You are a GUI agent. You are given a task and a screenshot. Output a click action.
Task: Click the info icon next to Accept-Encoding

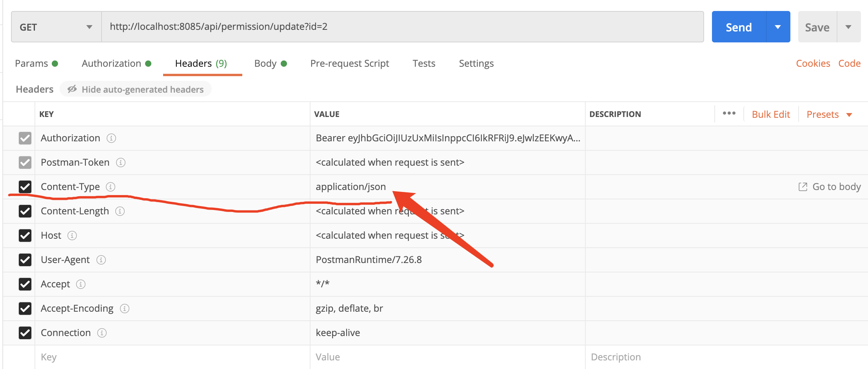(x=125, y=309)
